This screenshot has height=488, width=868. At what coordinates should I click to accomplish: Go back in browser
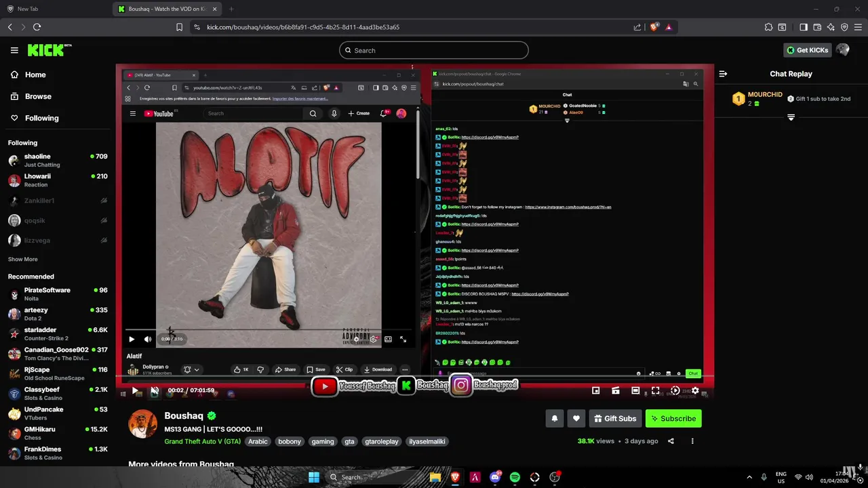tap(9, 27)
